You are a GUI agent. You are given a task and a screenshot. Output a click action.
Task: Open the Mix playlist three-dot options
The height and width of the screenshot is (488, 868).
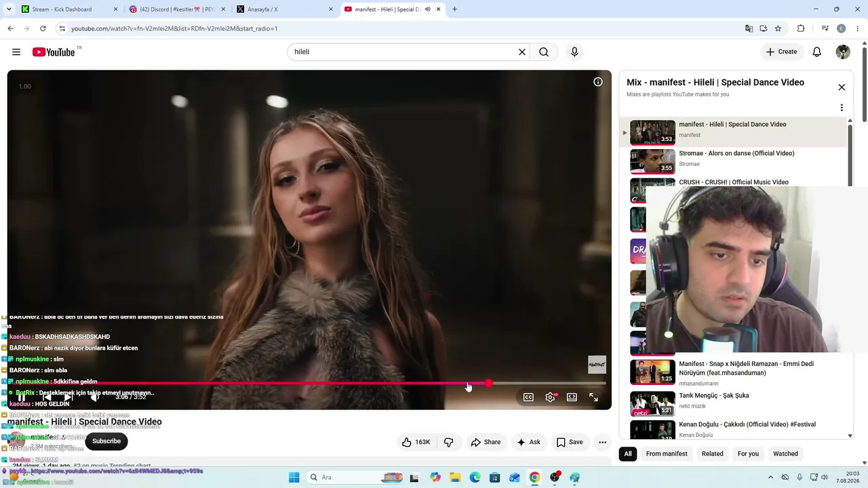point(842,108)
